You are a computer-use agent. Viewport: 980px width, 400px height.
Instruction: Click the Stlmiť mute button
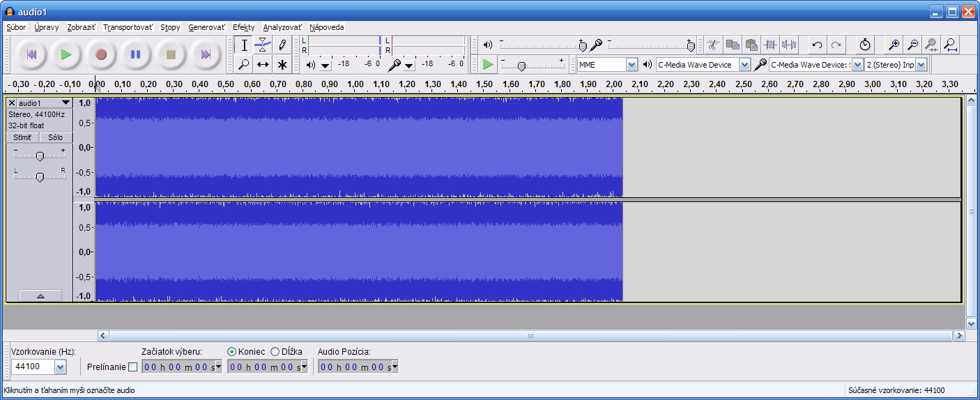tap(22, 137)
